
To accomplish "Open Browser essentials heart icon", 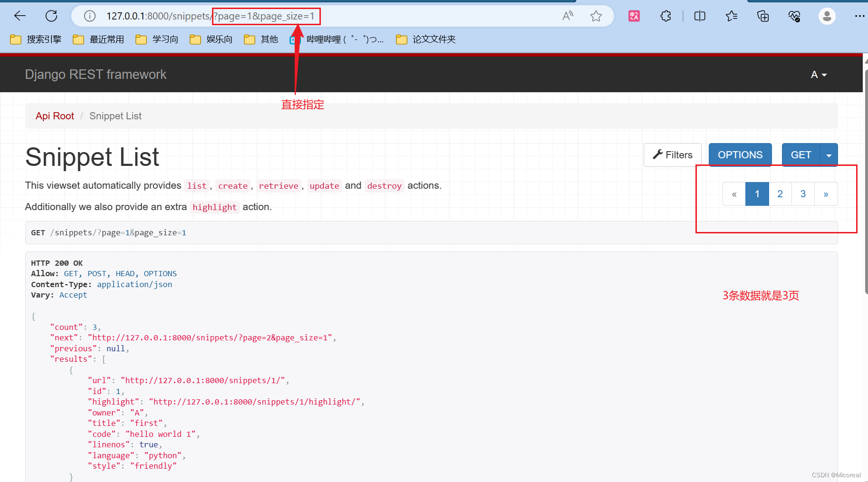I will pyautogui.click(x=794, y=16).
